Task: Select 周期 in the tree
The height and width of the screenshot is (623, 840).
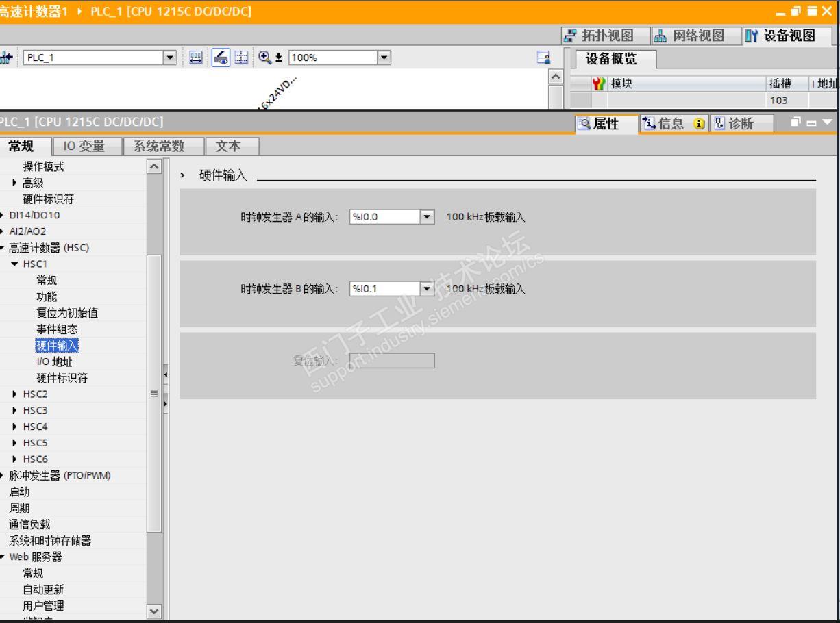Action: coord(19,508)
